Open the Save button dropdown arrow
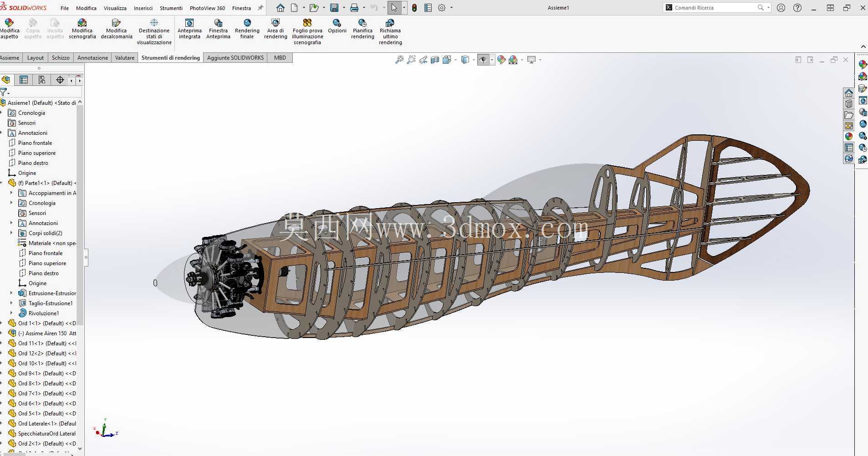This screenshot has height=456, width=868. [344, 8]
